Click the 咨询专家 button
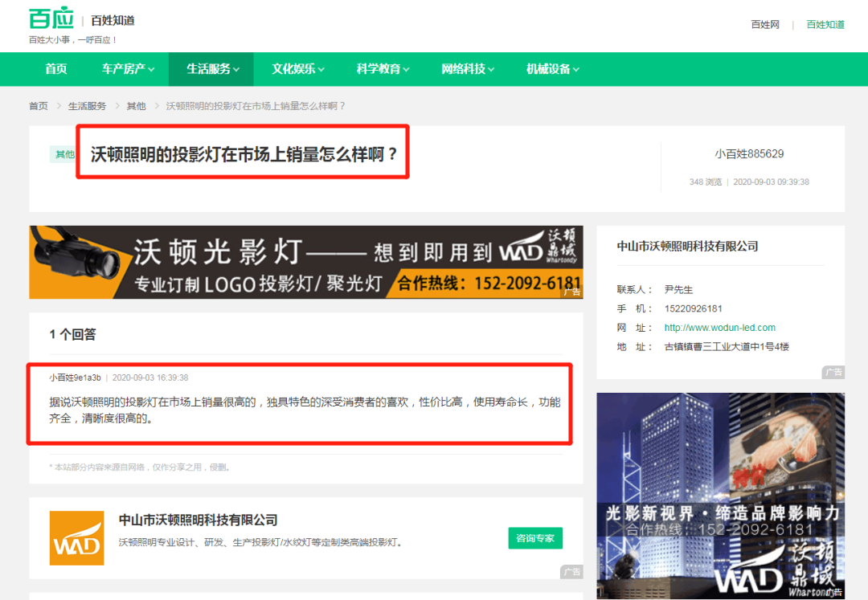Screen dimensions: 868x600 point(535,538)
